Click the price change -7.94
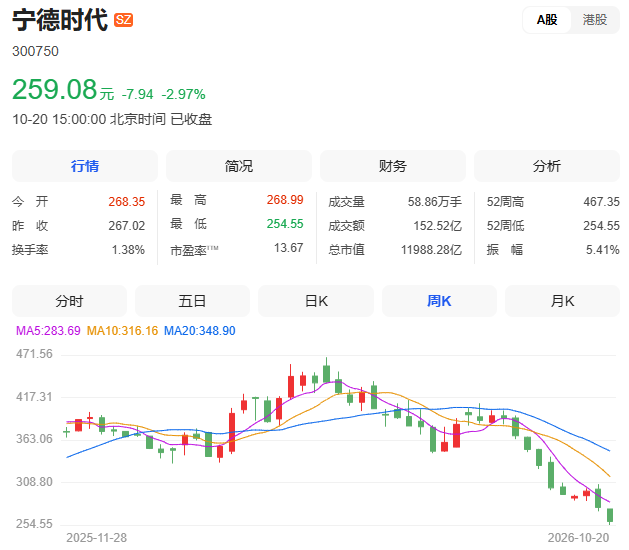The width and height of the screenshot is (629, 550). [138, 94]
